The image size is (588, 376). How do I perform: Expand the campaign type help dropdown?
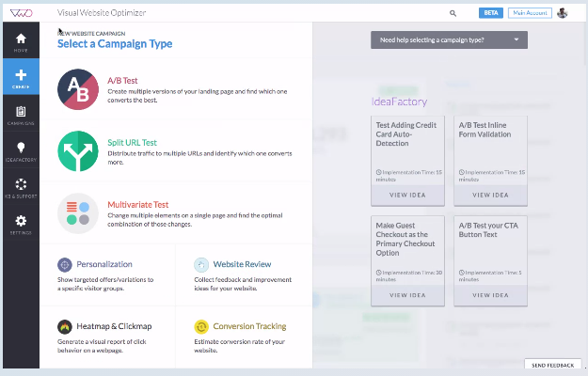click(450, 40)
